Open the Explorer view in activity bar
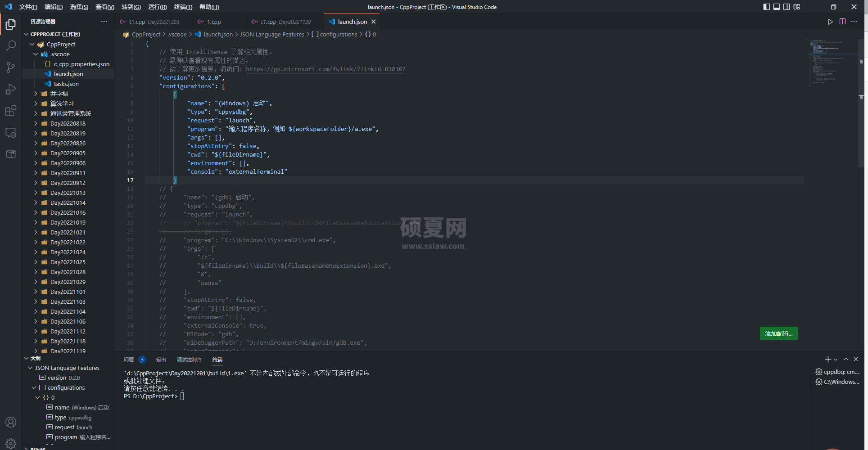 (x=11, y=24)
